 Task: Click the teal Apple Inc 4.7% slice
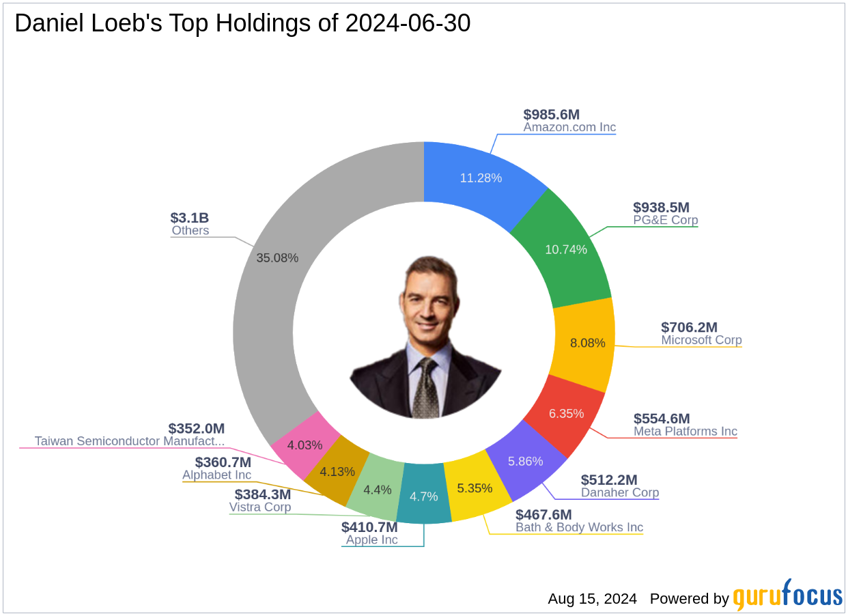[423, 496]
